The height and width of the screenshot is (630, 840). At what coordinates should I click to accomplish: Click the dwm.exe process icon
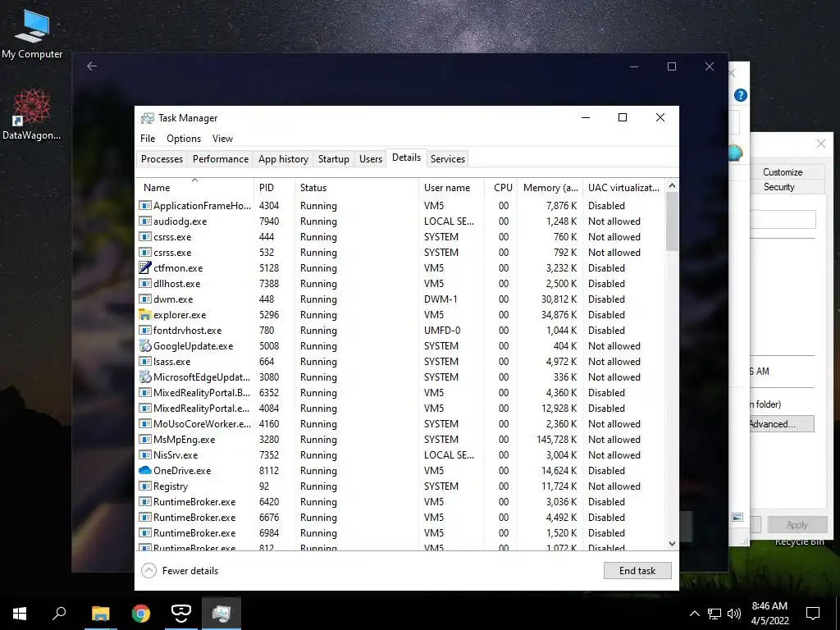click(144, 299)
